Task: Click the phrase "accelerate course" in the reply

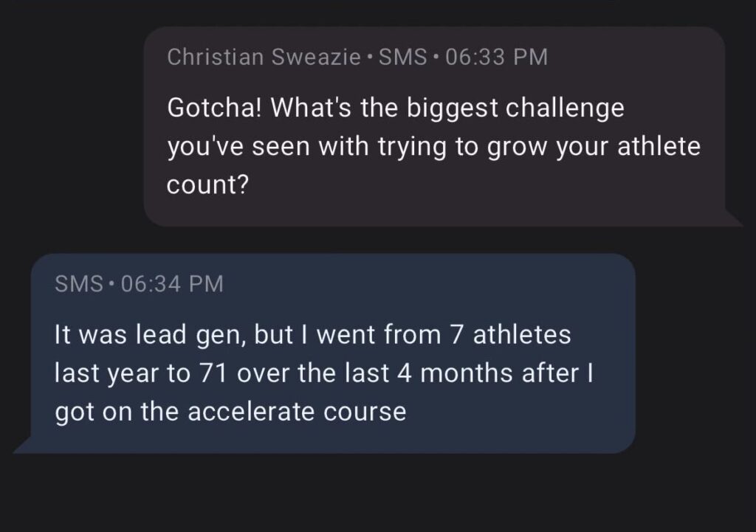Action: (297, 412)
